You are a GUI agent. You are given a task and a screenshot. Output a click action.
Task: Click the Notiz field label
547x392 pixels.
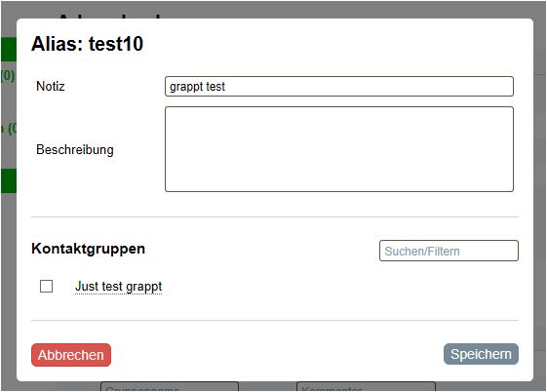click(51, 86)
